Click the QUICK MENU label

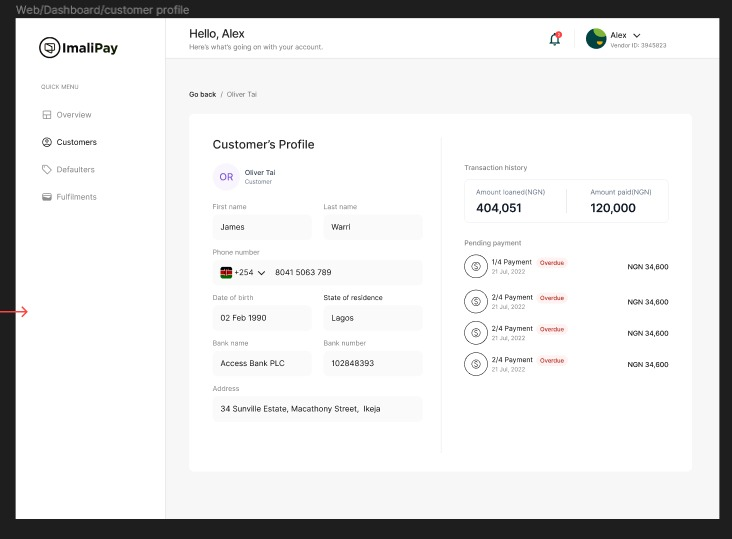point(60,87)
